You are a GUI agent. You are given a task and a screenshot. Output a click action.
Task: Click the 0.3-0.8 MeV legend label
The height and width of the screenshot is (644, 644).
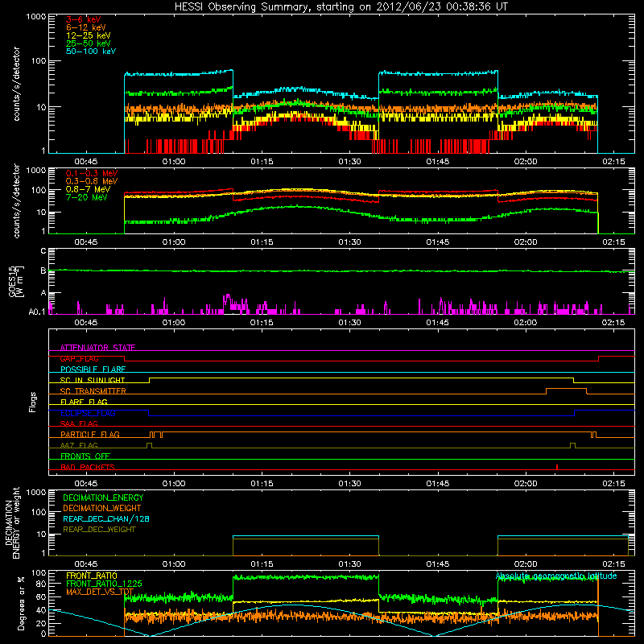click(92, 181)
